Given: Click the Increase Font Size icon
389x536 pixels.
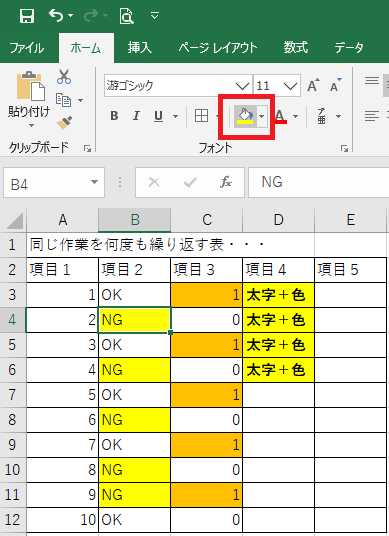Looking at the screenshot, I should pyautogui.click(x=313, y=85).
